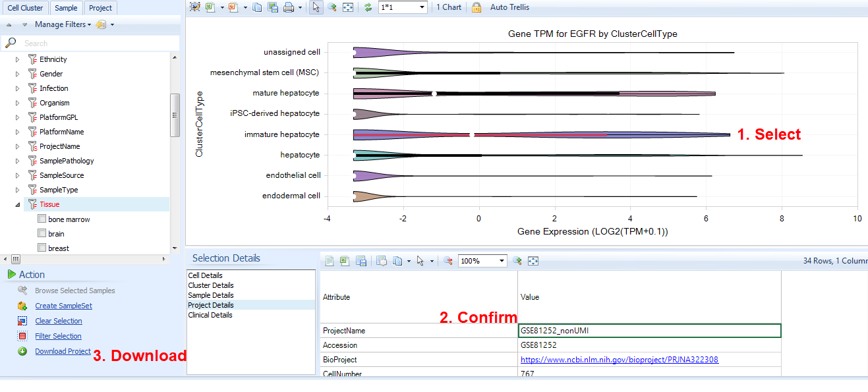Click the Download Project link

pyautogui.click(x=63, y=351)
